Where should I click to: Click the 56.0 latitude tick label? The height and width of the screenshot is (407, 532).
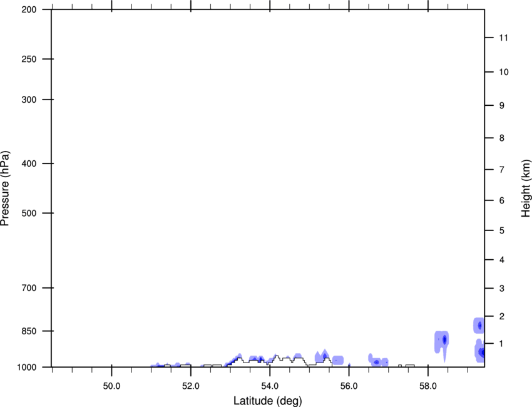pyautogui.click(x=349, y=386)
